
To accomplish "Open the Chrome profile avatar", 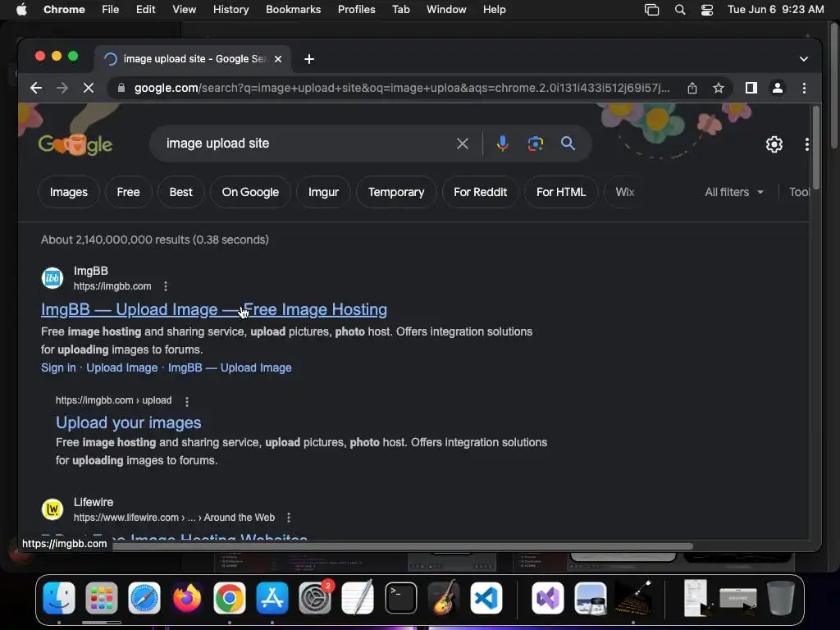I will (x=778, y=88).
